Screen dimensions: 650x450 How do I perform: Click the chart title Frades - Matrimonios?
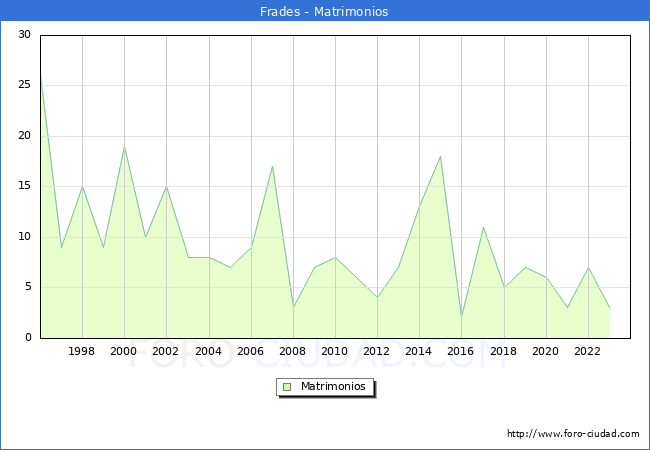[x=324, y=11]
